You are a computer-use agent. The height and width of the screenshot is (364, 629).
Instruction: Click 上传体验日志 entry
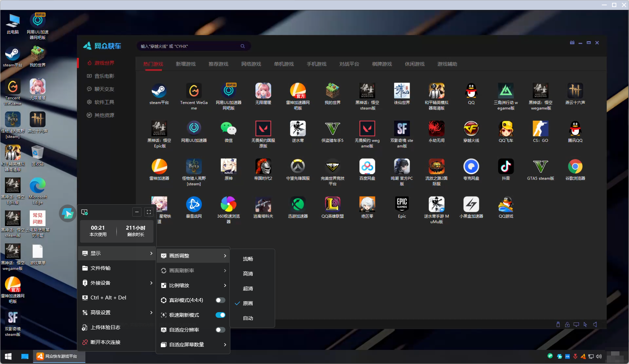click(x=117, y=327)
